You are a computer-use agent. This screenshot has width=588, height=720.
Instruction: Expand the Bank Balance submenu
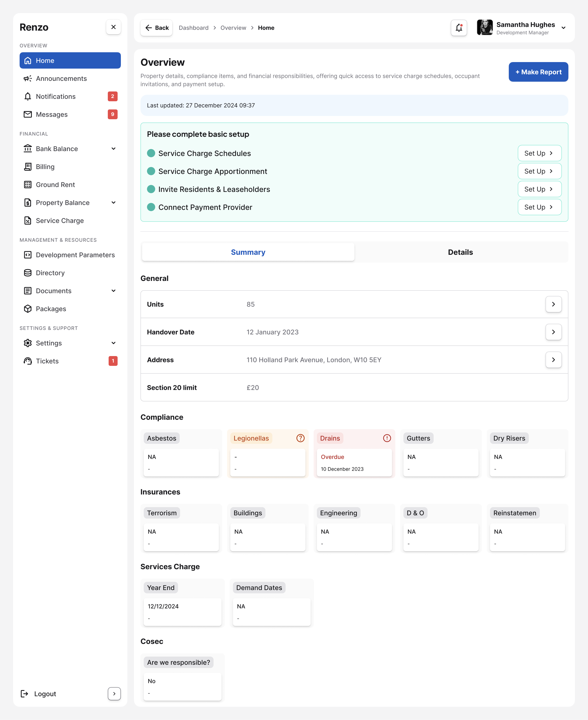(114, 149)
